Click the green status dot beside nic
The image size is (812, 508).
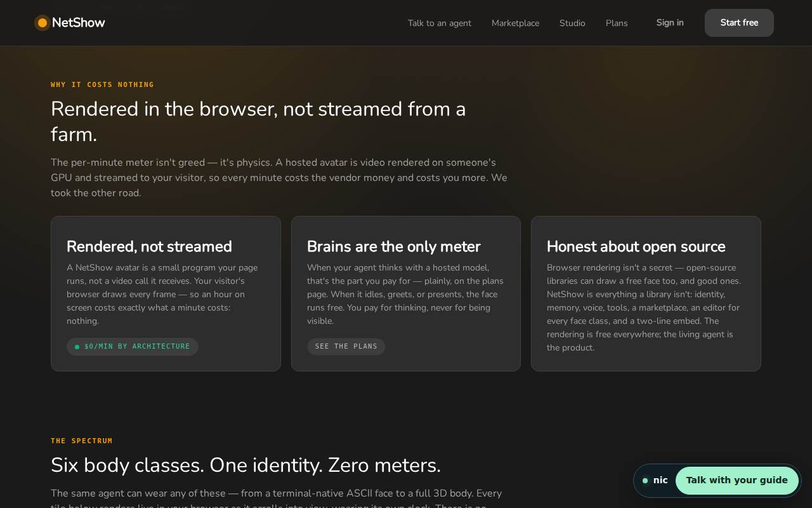(645, 481)
